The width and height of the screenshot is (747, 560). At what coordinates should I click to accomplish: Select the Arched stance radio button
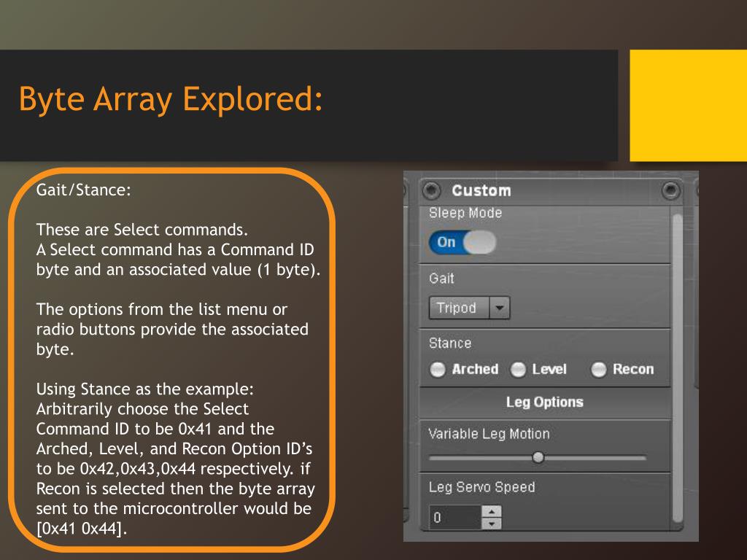pyautogui.click(x=438, y=369)
